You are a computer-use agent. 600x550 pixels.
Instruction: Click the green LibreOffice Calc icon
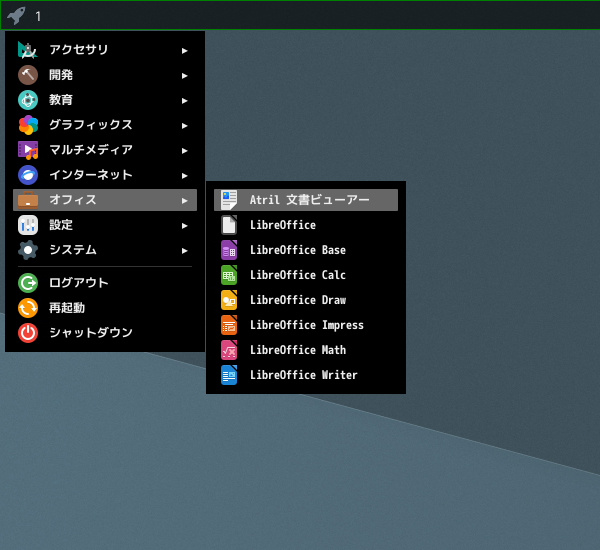tap(229, 275)
